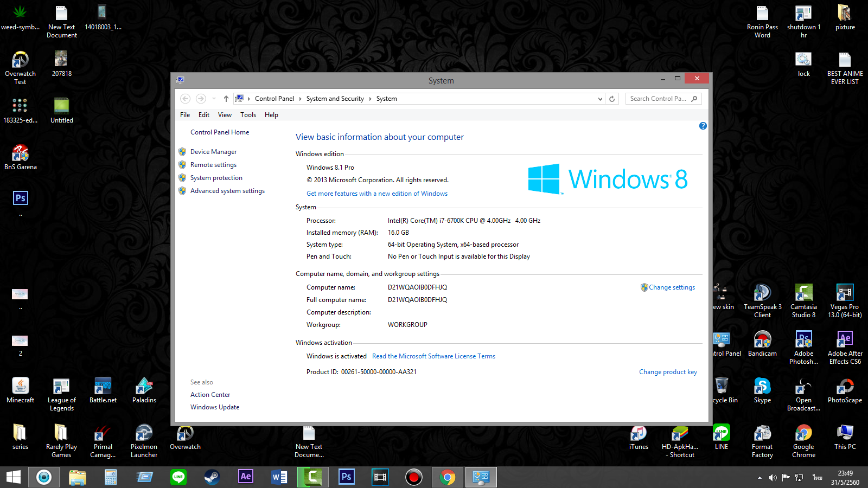Open recent locations dropdown arrow
Screen dimensions: 868x488
tap(214, 99)
